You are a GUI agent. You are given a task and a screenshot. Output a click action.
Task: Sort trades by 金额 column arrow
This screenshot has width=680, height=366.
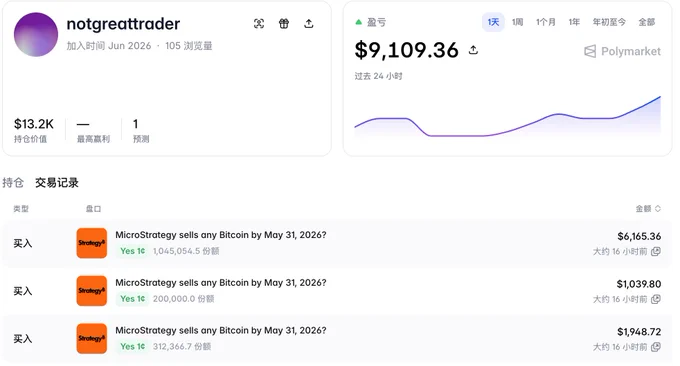657,209
